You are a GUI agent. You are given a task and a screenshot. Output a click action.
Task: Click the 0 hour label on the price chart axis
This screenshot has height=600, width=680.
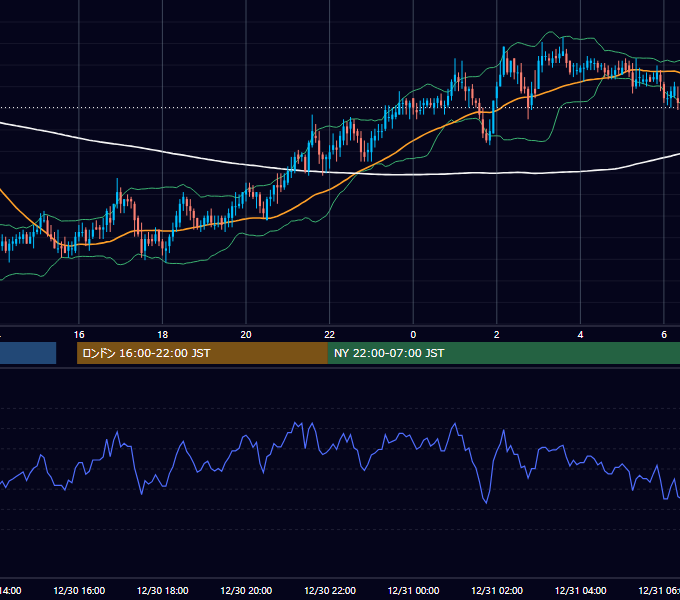413,335
